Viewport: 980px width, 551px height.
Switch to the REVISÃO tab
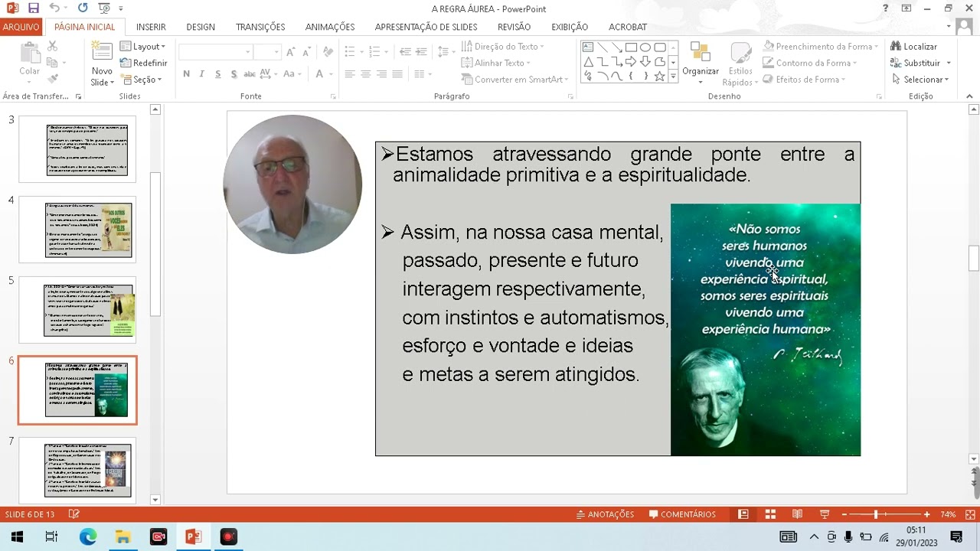pyautogui.click(x=514, y=27)
